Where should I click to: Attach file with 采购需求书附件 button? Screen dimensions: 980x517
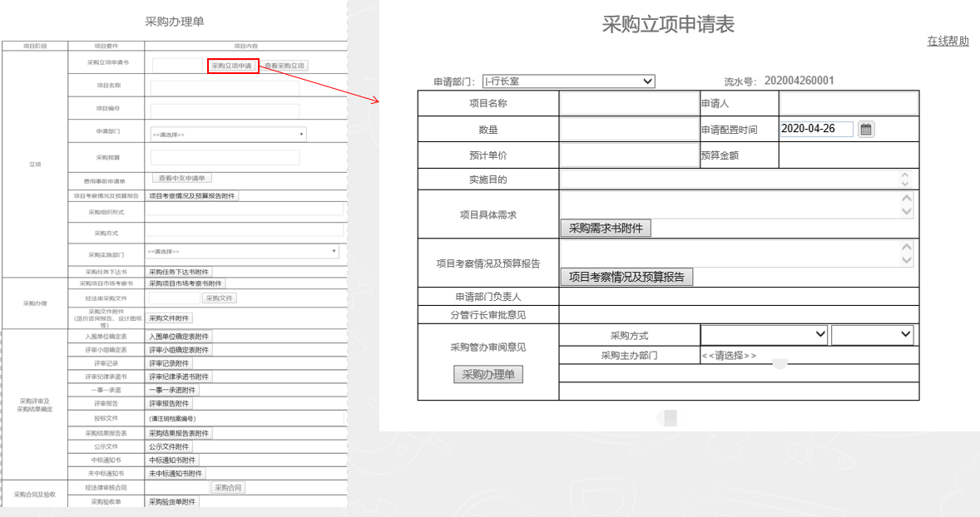tap(606, 227)
